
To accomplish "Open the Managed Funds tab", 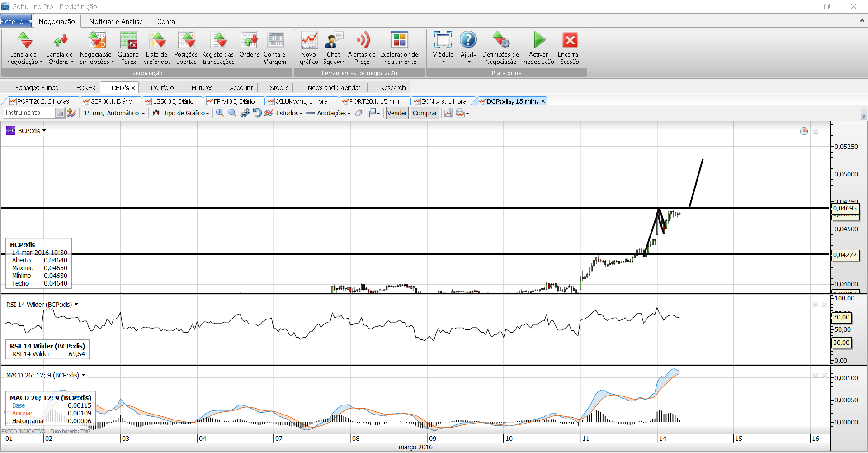I will (36, 88).
